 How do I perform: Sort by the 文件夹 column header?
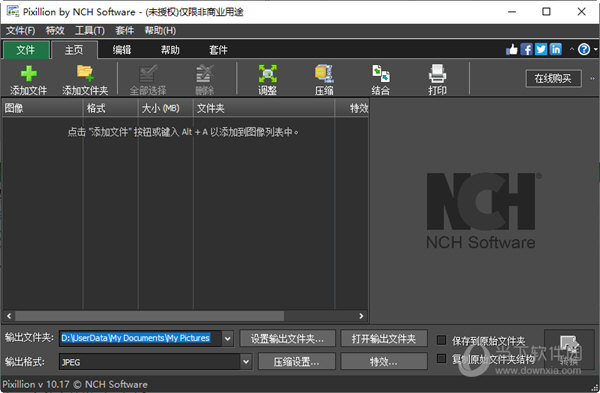pos(264,108)
